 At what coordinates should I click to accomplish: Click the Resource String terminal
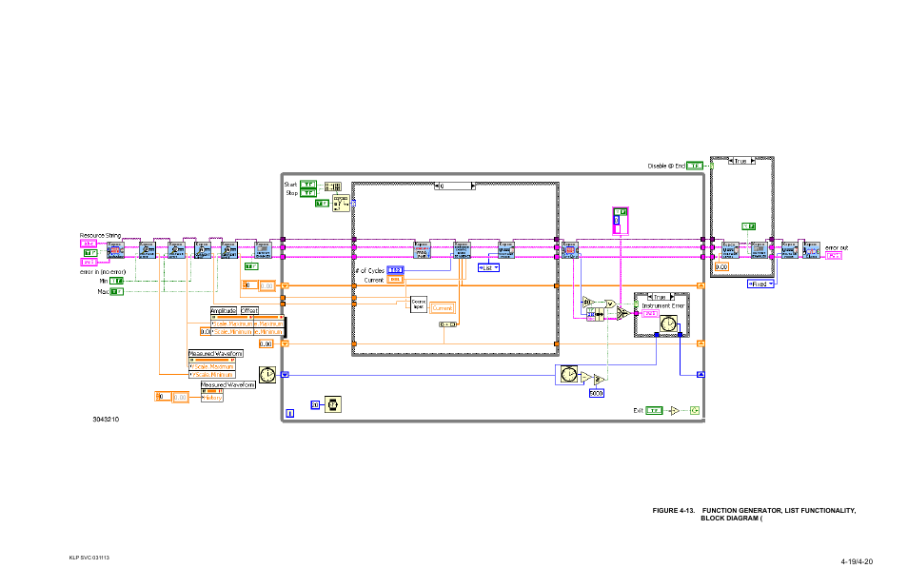(88, 244)
